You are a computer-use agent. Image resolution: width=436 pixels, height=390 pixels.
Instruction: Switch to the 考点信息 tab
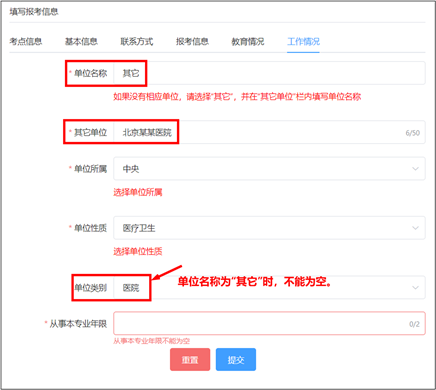click(x=26, y=41)
